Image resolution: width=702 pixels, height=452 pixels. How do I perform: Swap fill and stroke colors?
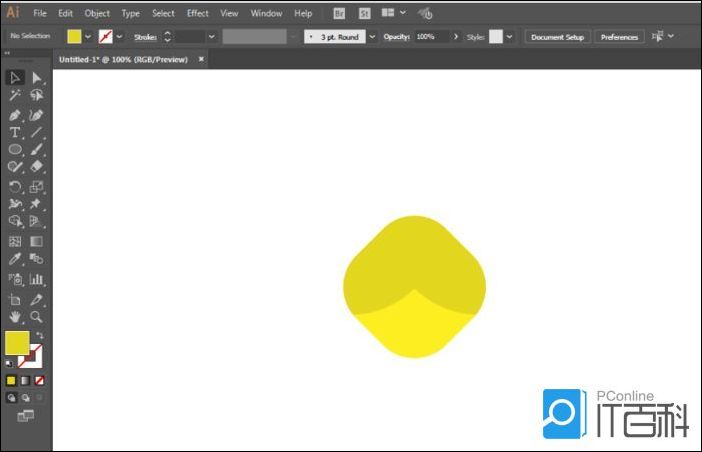[x=39, y=335]
